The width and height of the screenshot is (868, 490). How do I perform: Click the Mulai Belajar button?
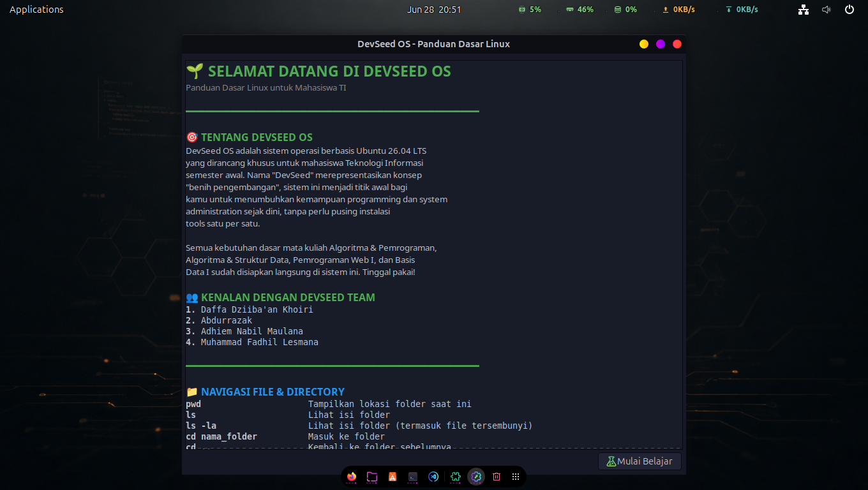point(640,461)
